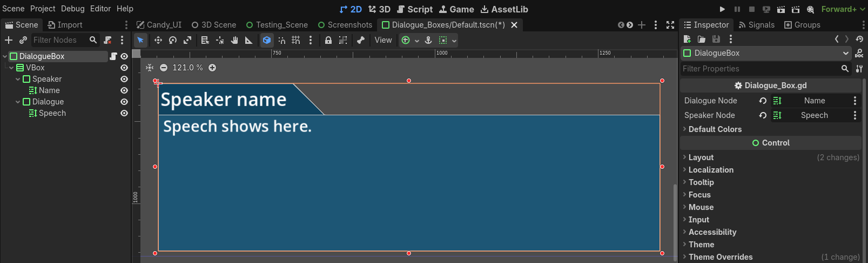Open anchor preset anchor icon

click(428, 40)
